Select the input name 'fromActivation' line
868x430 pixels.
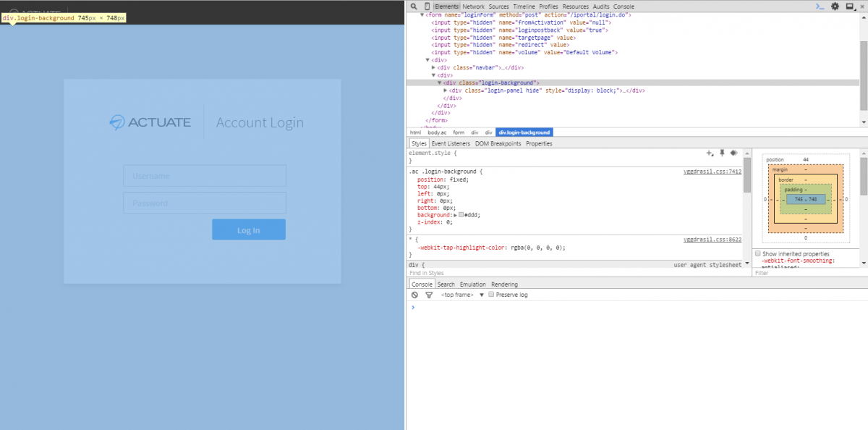(522, 22)
